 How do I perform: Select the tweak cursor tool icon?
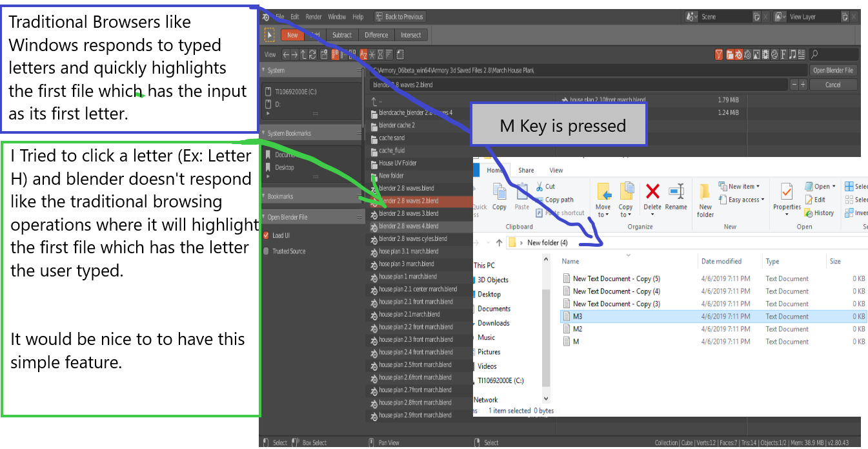(270, 35)
